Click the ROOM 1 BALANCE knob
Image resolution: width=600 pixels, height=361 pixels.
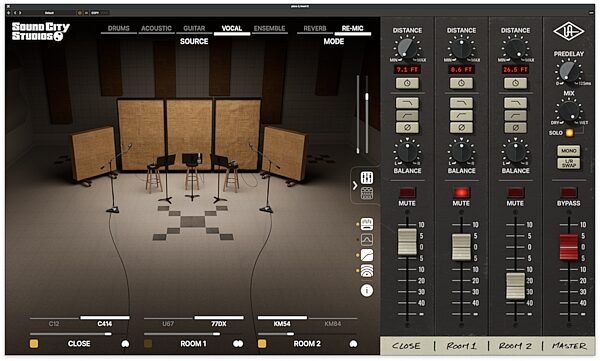coord(461,152)
